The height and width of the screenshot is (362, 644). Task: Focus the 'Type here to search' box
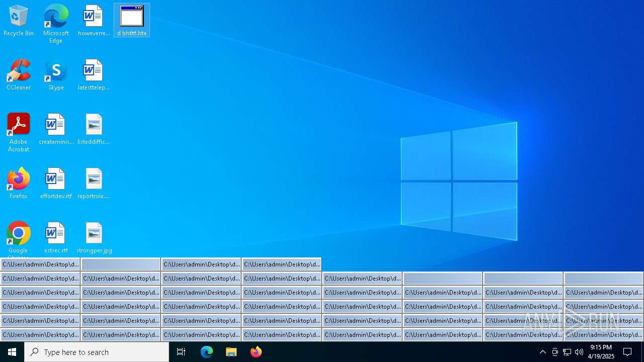(97, 352)
